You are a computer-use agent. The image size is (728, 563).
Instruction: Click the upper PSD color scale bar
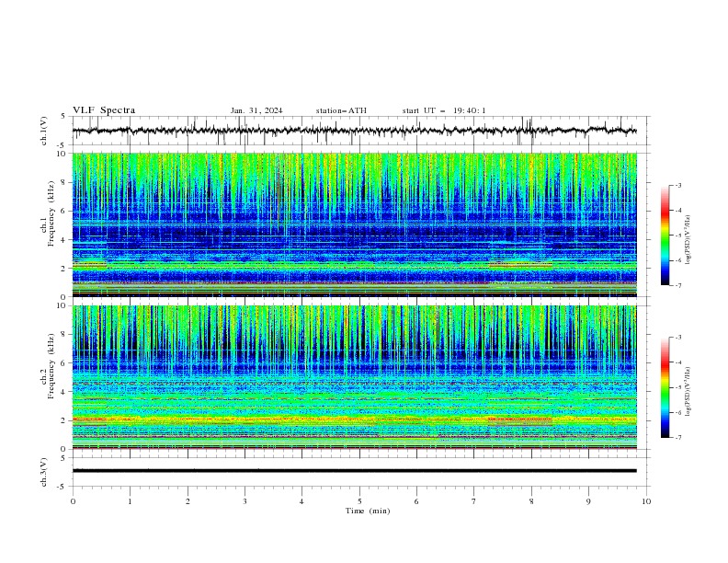665,236
